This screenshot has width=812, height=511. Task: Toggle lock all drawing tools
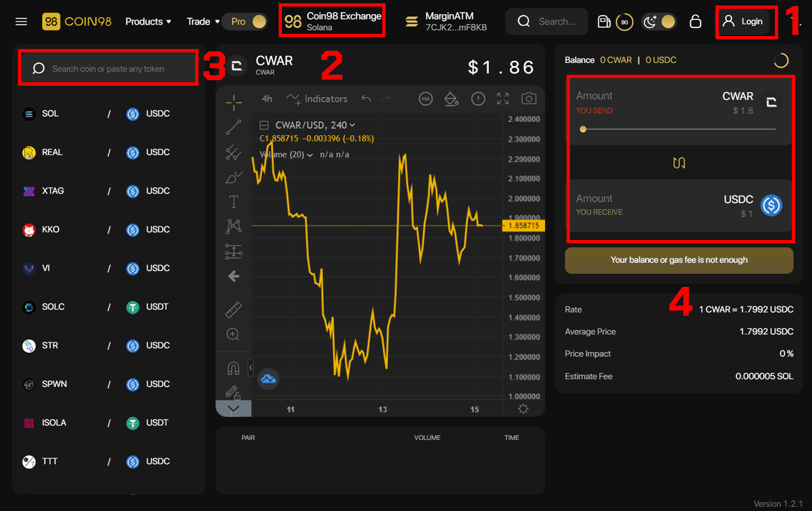(x=233, y=392)
